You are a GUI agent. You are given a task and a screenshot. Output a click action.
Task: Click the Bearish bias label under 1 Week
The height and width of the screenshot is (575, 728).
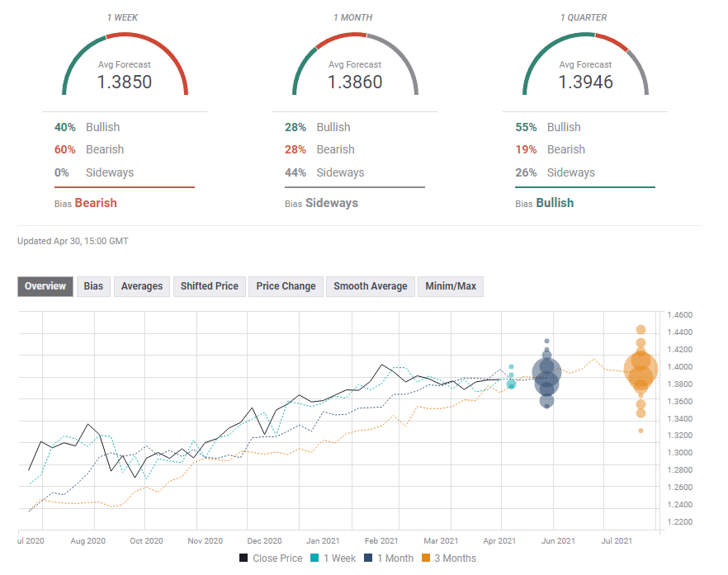(96, 203)
